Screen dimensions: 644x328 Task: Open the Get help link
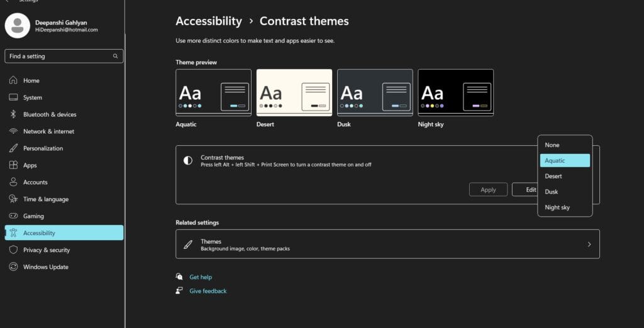point(201,277)
